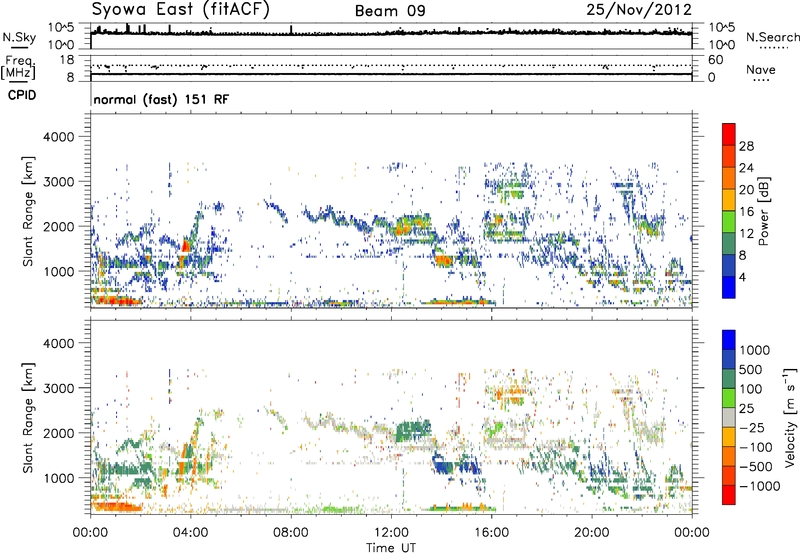Click the "Power [dB]" color bar label
Screen dimensions: 800x554
764,211
